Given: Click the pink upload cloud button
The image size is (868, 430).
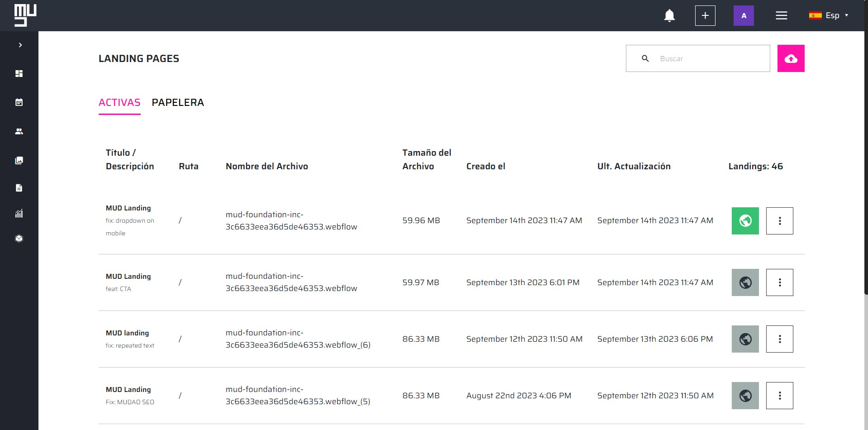Looking at the screenshot, I should [x=791, y=58].
